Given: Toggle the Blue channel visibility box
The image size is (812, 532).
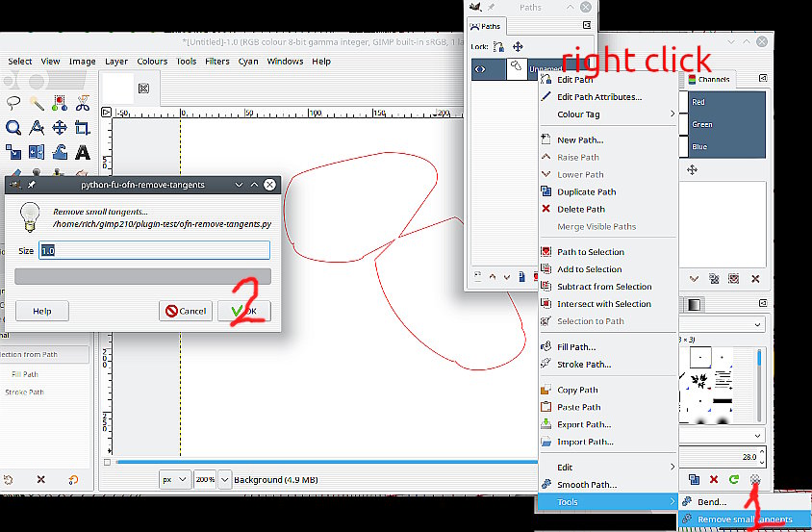Looking at the screenshot, I should click(x=684, y=146).
